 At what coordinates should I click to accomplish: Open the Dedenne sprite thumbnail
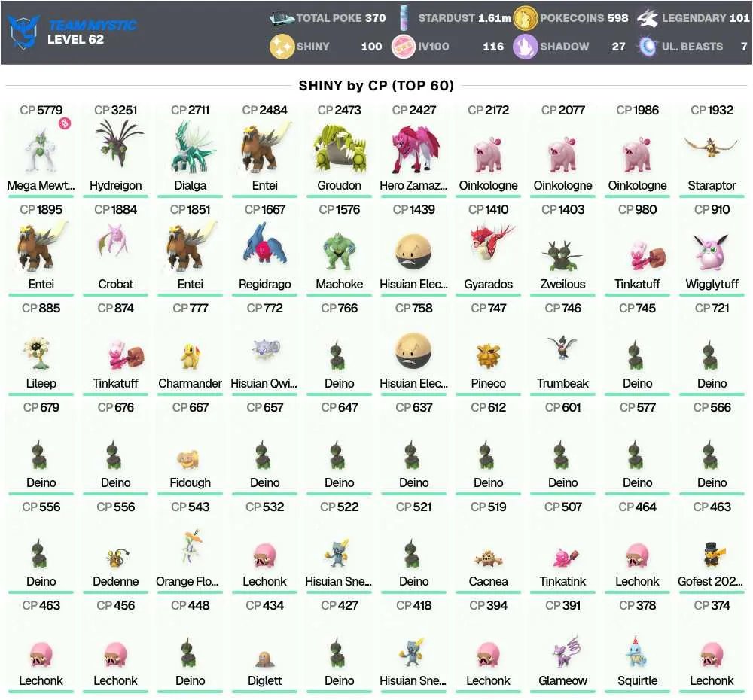(x=116, y=557)
